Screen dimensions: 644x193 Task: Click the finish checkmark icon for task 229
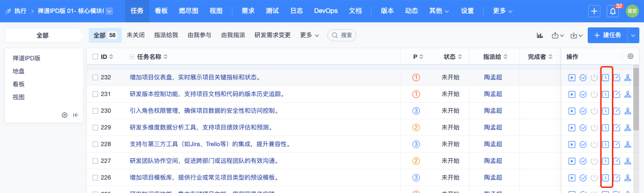583,128
